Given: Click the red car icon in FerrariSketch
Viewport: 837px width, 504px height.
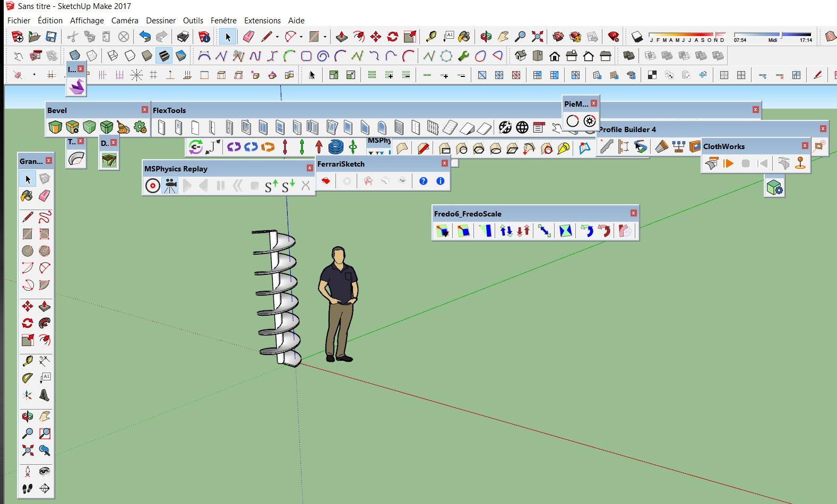Looking at the screenshot, I should pos(326,181).
